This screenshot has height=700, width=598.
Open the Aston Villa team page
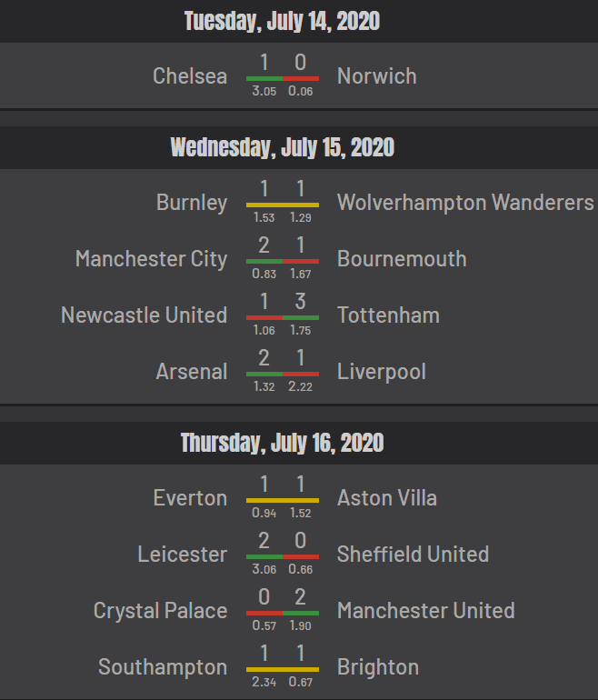coord(387,498)
